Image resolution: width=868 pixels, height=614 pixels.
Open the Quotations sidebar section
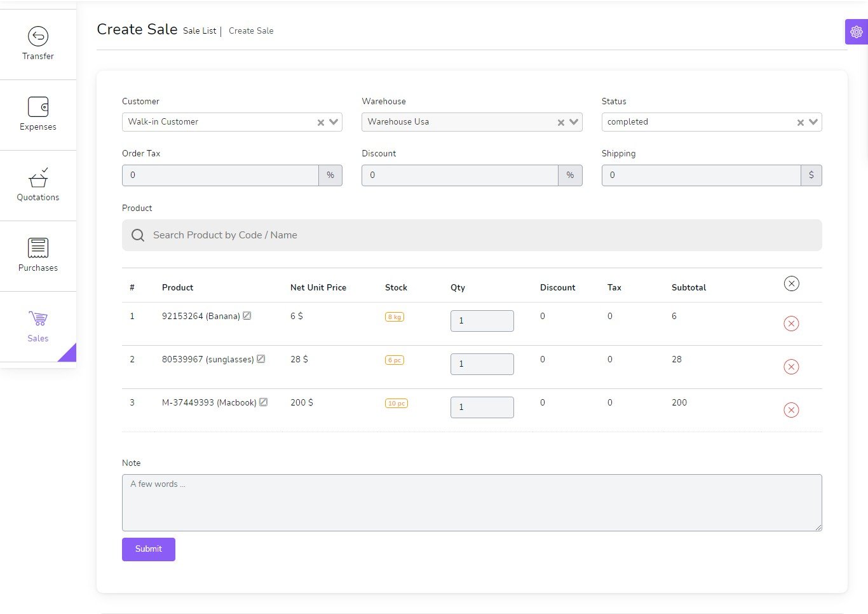pyautogui.click(x=38, y=185)
